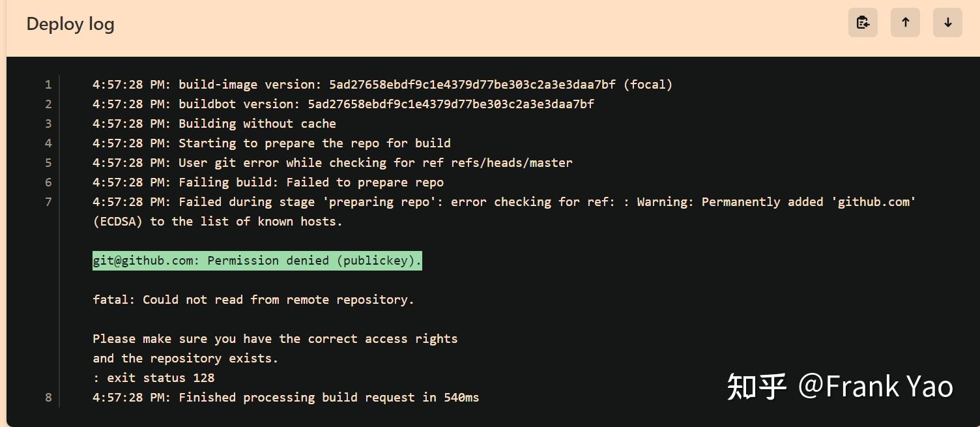Select the User git error log line
This screenshot has height=427, width=980.
tap(332, 162)
